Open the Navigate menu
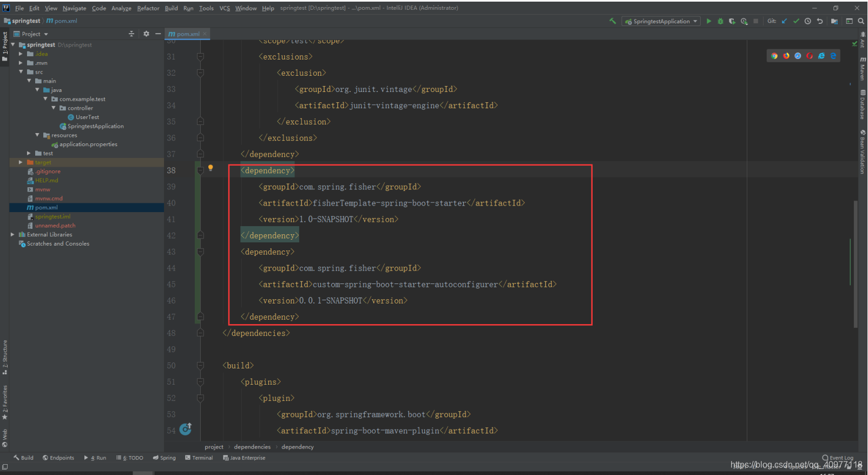The width and height of the screenshot is (868, 475). pos(74,8)
